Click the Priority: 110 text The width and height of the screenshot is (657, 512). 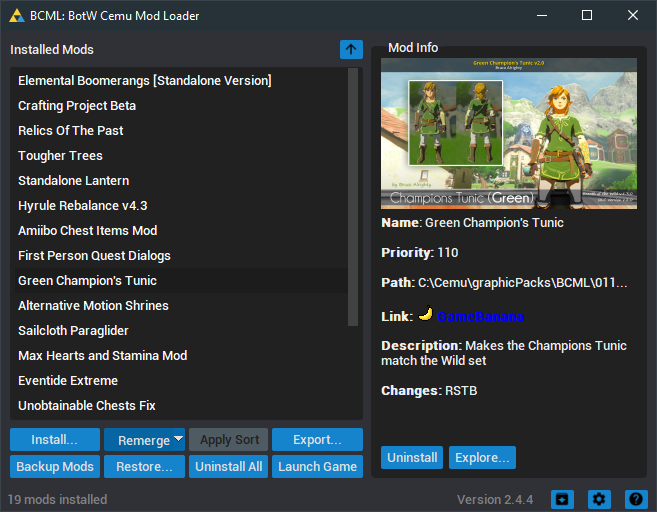pyautogui.click(x=419, y=253)
